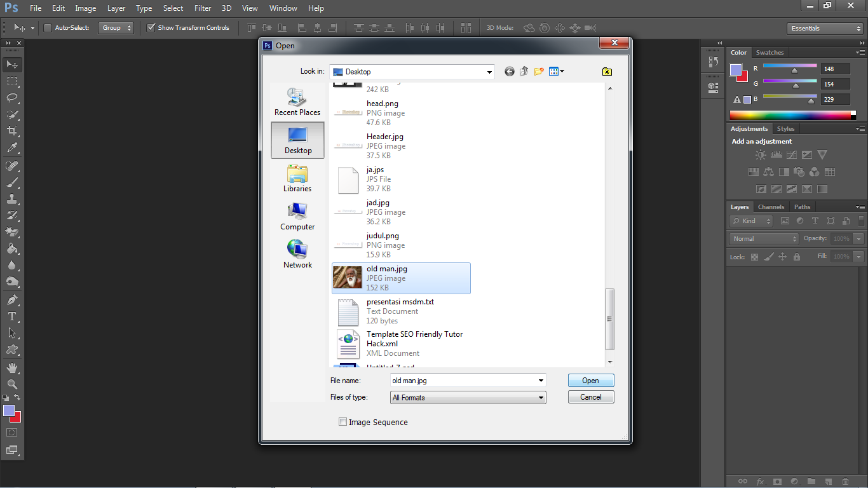The width and height of the screenshot is (868, 488).
Task: Go to Network in dialog sidebar
Action: point(297,255)
